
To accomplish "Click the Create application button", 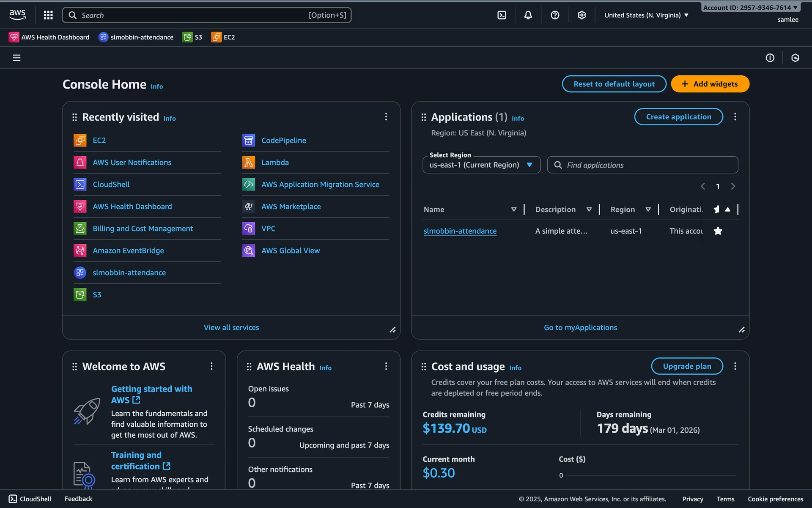I will point(678,117).
